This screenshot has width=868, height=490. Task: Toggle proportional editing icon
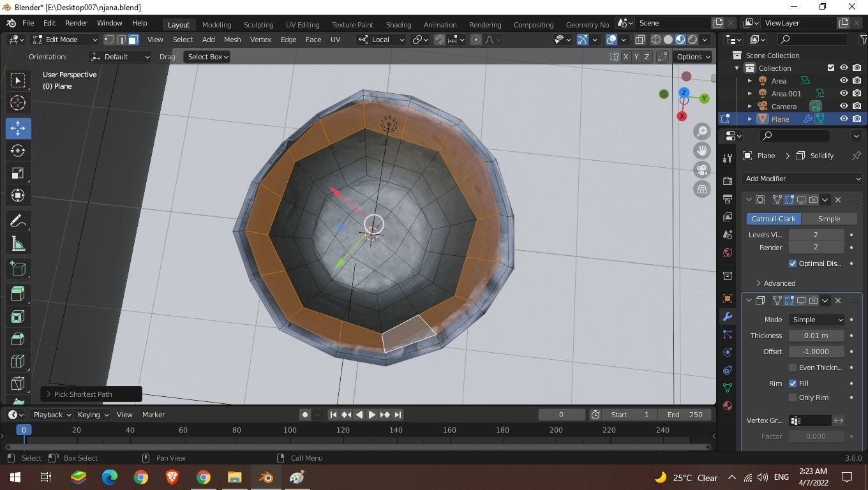click(476, 40)
